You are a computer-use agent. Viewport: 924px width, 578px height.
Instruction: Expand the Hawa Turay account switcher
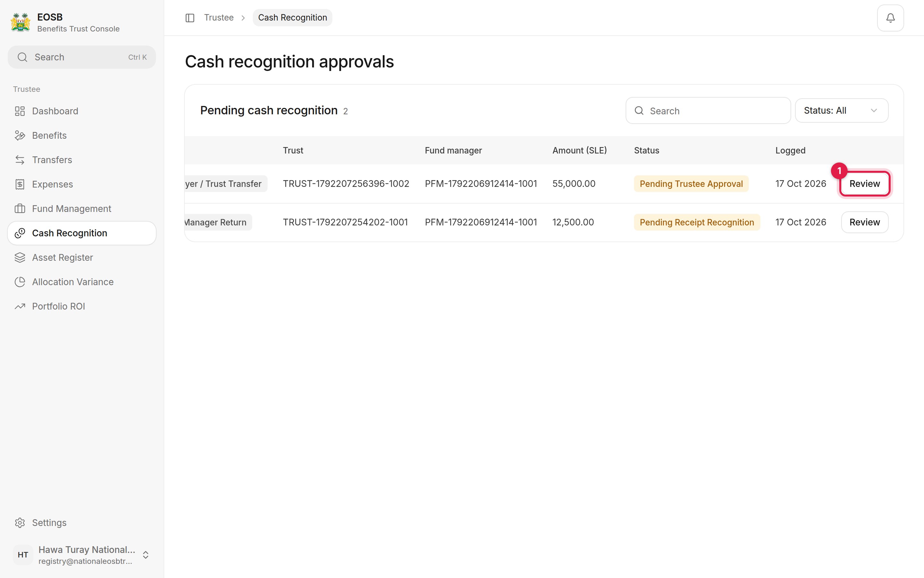(145, 555)
